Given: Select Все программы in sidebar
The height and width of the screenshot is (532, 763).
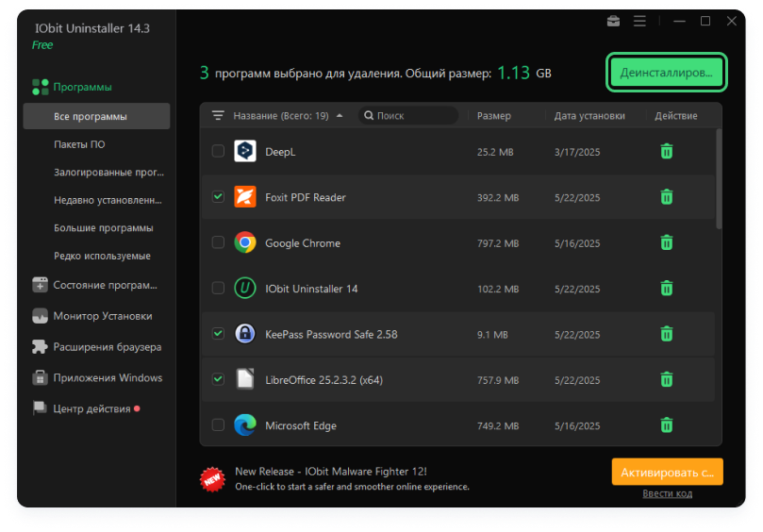Looking at the screenshot, I should 96,116.
